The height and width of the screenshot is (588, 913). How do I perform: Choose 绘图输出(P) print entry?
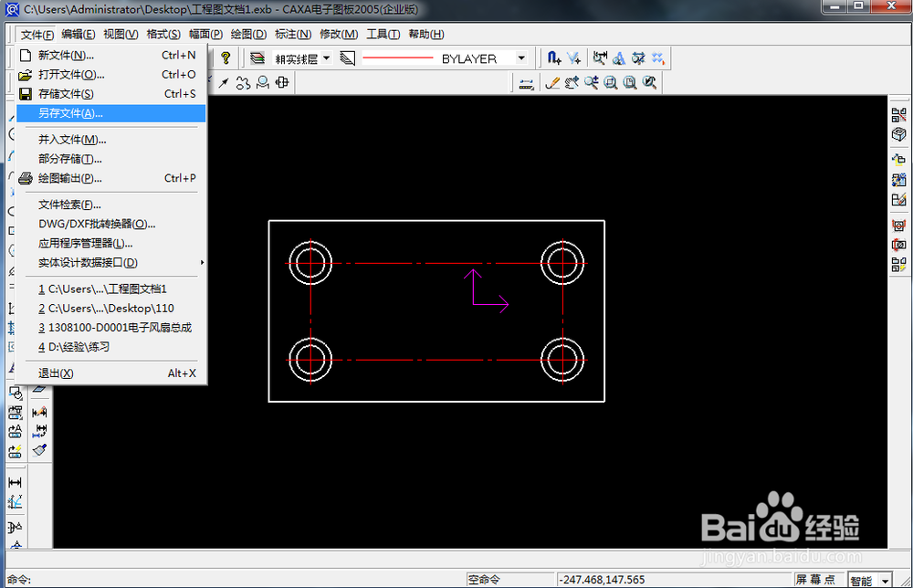click(111, 178)
